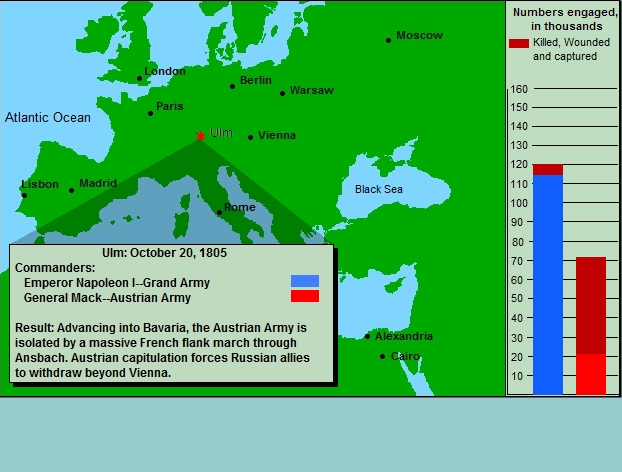Click the 'Berlin' map label
Image resolution: width=622 pixels, height=472 pixels.
point(256,80)
